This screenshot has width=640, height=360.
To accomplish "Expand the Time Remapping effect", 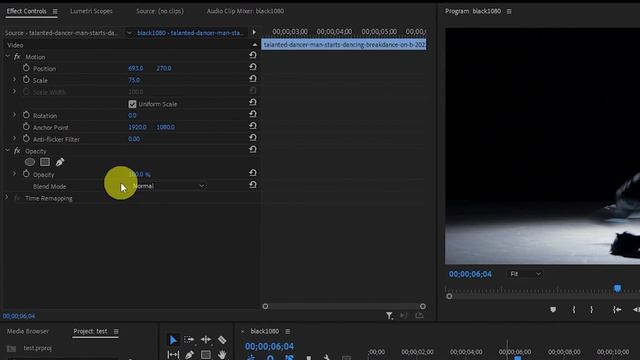I will [6, 198].
